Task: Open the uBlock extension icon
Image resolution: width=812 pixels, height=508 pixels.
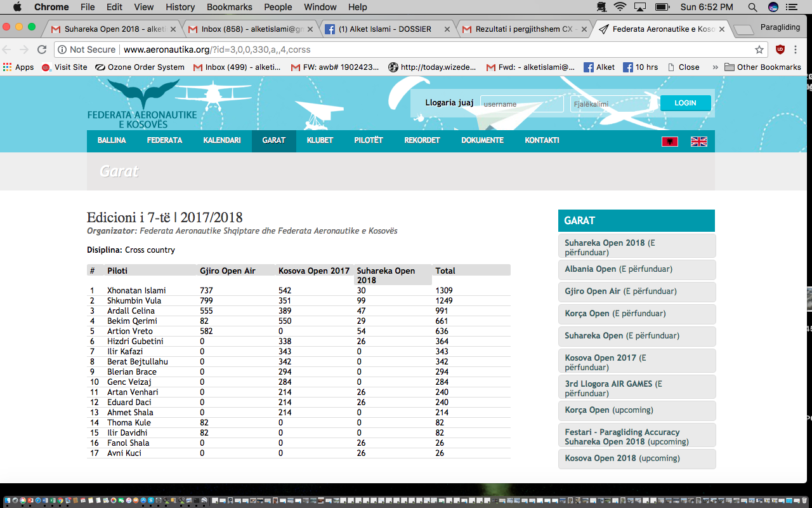Action: pyautogui.click(x=780, y=50)
